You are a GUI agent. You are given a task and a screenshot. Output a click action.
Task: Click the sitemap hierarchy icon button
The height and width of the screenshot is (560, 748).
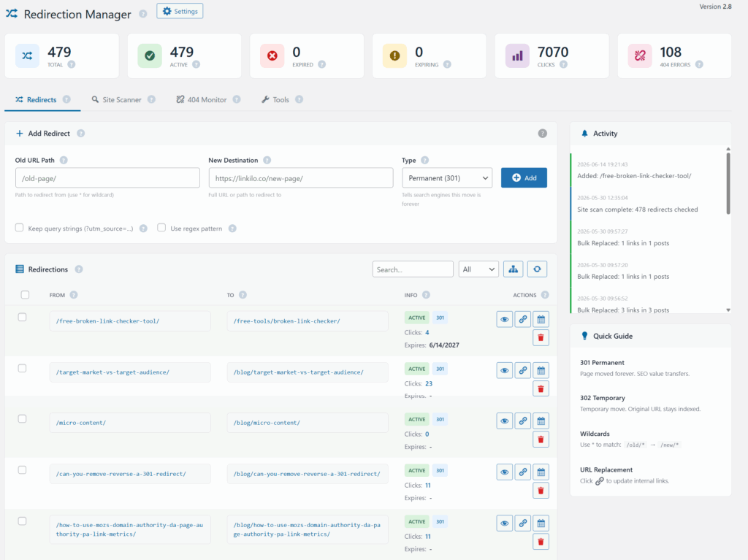pyautogui.click(x=514, y=269)
